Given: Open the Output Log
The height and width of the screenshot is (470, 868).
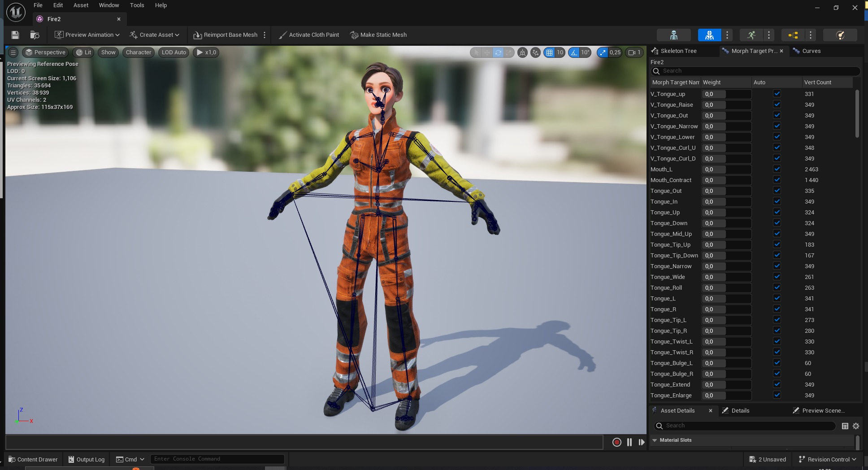Looking at the screenshot, I should [x=87, y=459].
